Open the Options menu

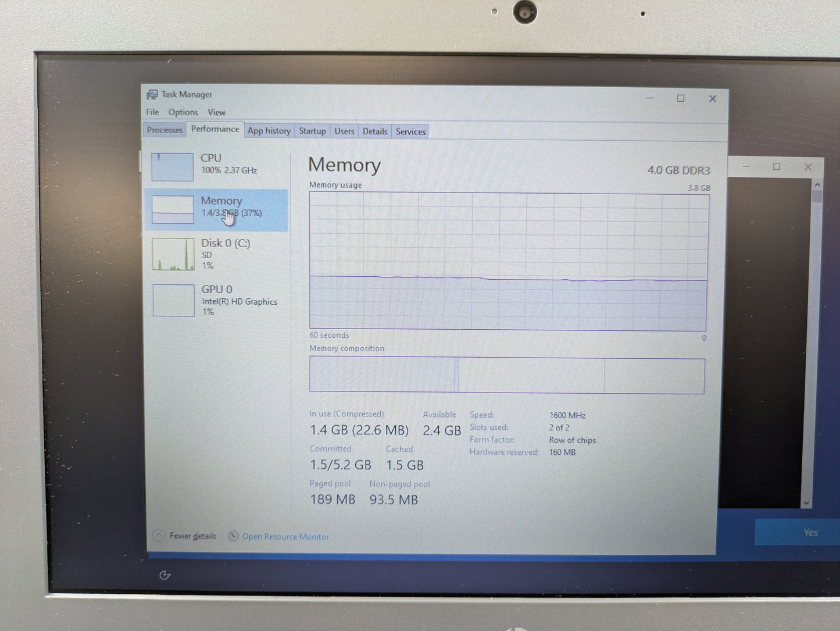[x=183, y=112]
